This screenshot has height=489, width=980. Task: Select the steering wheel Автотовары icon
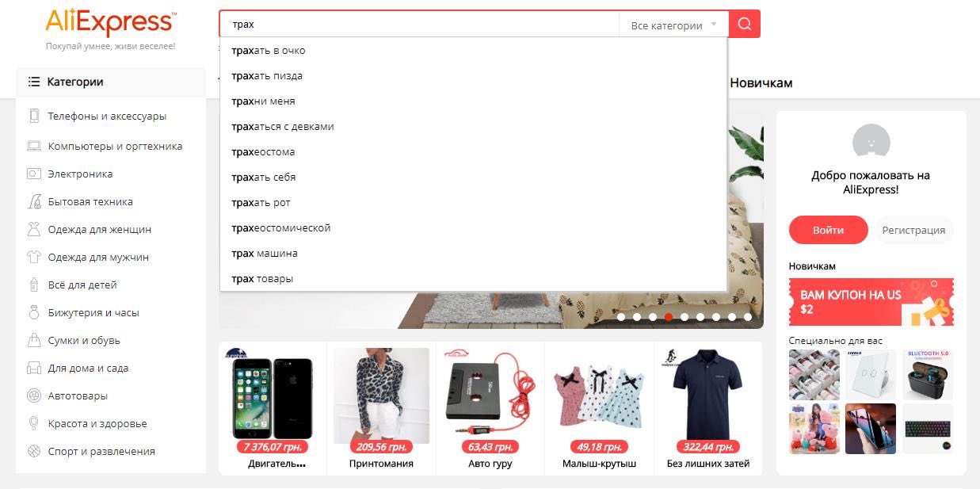coord(34,395)
